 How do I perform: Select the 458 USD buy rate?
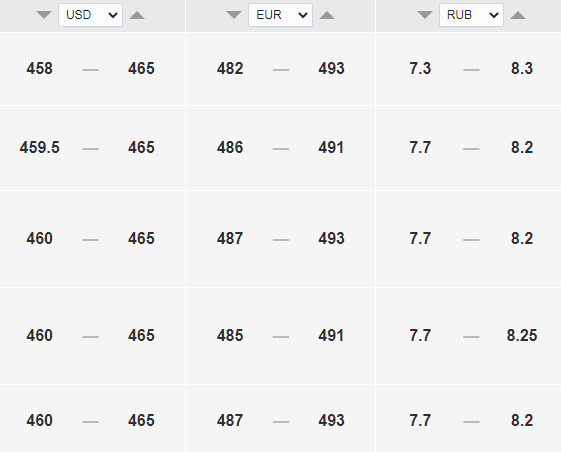click(x=39, y=68)
